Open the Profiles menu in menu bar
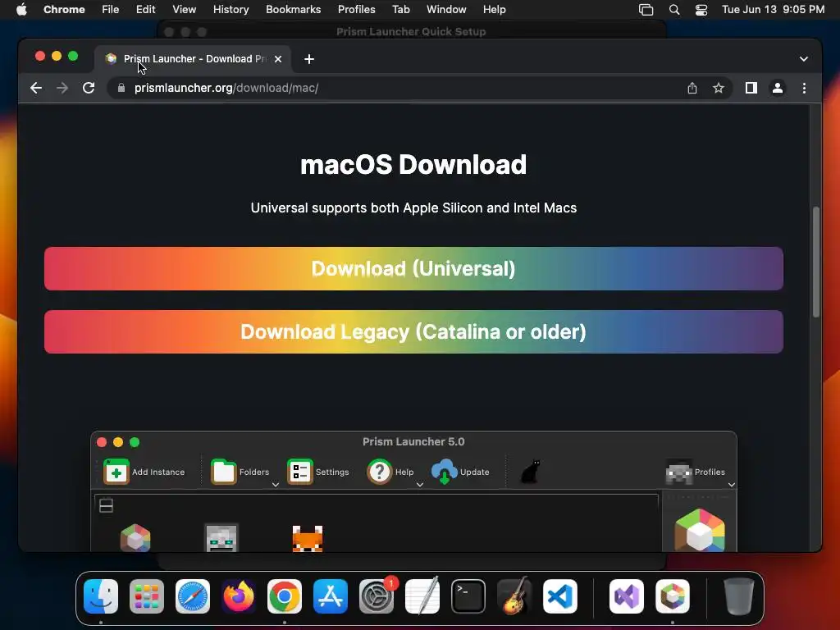The height and width of the screenshot is (630, 840). coord(356,10)
